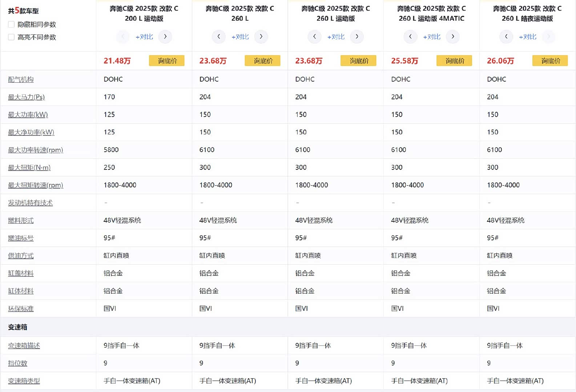Click the previous arrow under C 260 L
The image size is (576, 392).
pos(219,37)
